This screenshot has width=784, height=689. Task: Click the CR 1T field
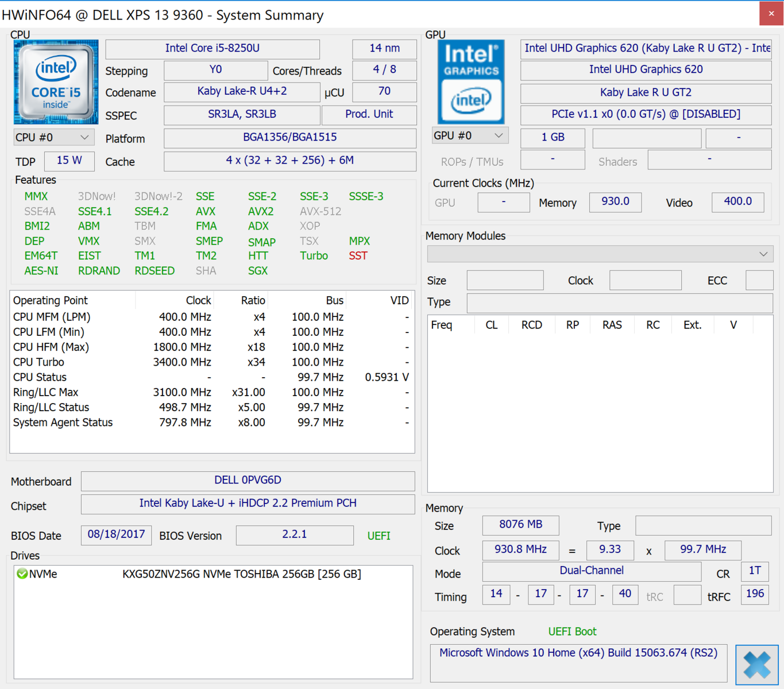[755, 571]
